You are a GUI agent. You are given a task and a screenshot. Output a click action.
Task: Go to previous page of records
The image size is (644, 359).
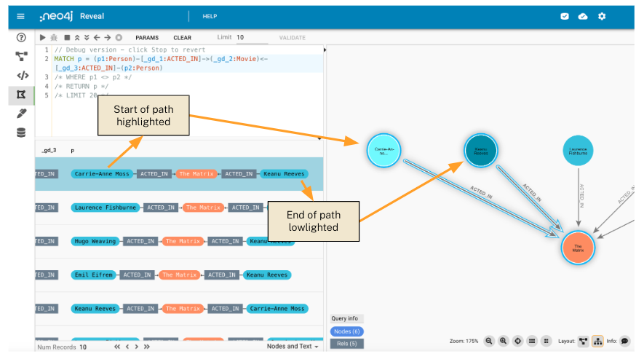coord(127,347)
